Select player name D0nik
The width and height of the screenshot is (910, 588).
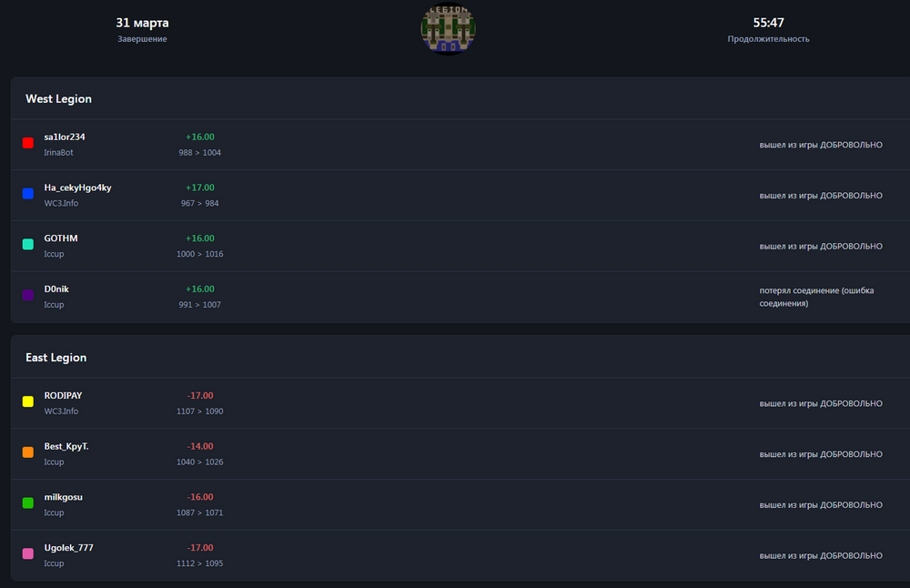tap(56, 289)
